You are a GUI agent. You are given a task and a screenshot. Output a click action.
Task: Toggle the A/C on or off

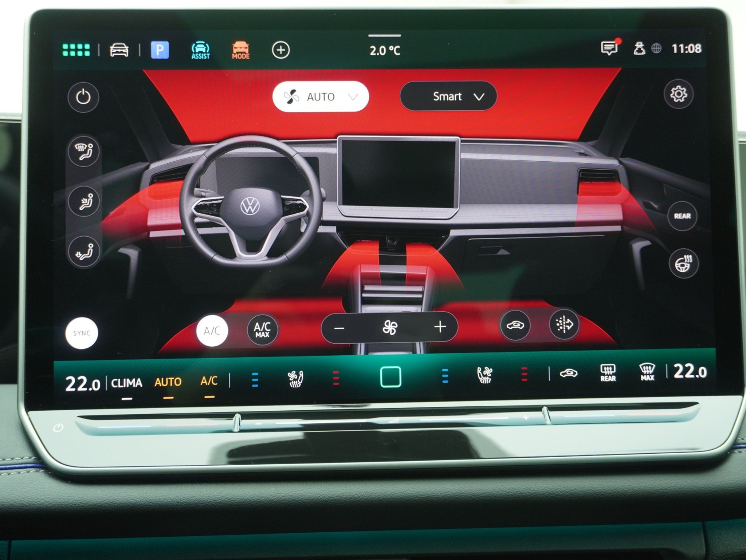coord(212,330)
